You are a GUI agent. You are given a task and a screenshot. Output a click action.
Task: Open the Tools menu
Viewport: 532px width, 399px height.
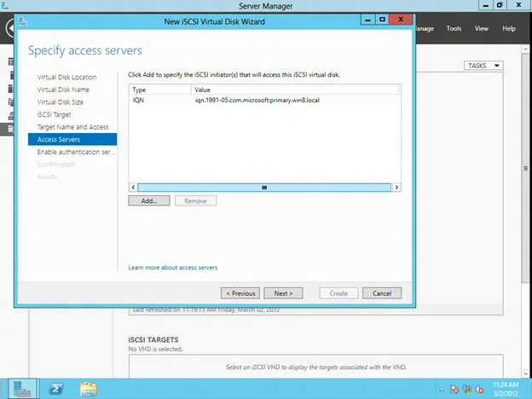pos(454,28)
